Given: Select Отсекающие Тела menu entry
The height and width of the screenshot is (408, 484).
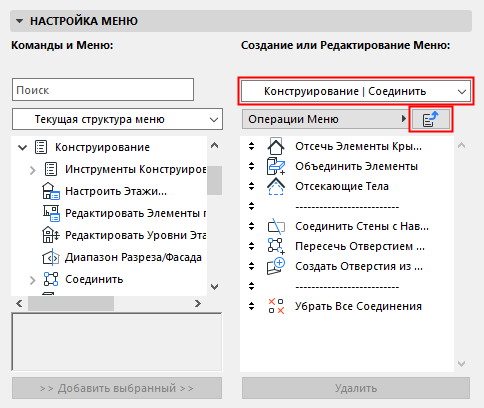Looking at the screenshot, I should [x=342, y=186].
